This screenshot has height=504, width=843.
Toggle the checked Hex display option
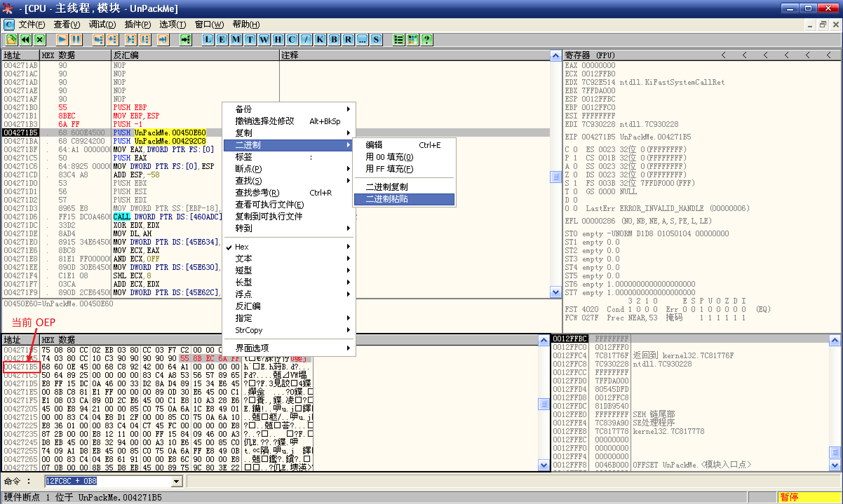pos(242,247)
